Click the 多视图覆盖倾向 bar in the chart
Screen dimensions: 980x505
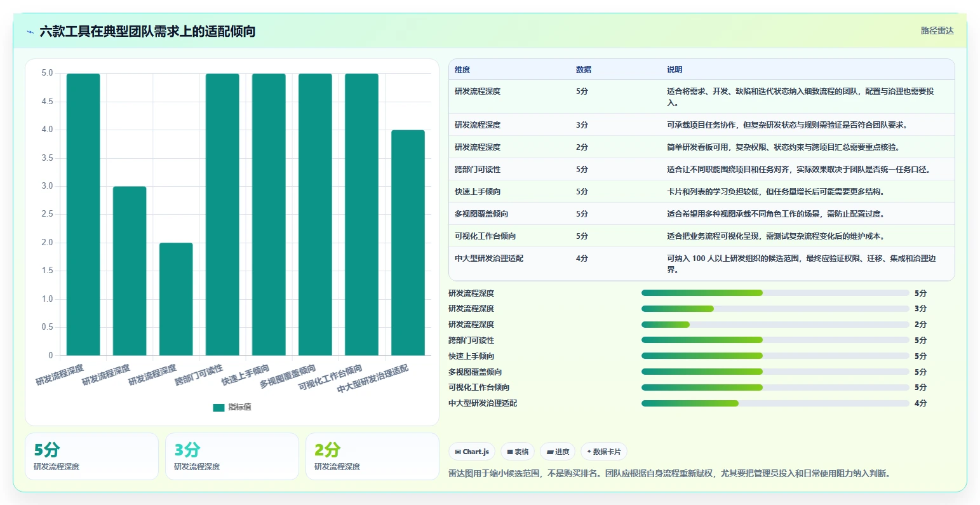point(315,215)
